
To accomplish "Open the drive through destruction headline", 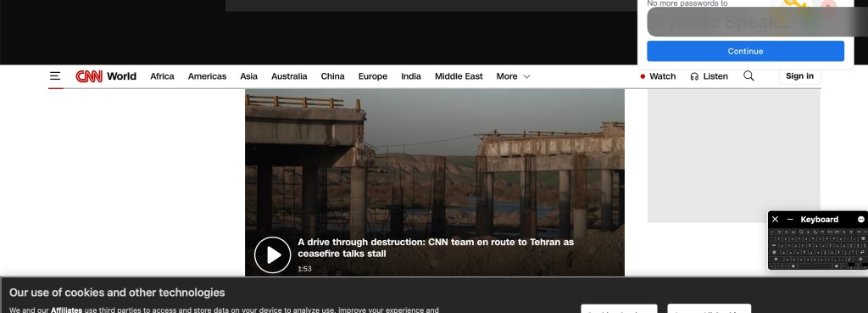I will click(x=436, y=248).
